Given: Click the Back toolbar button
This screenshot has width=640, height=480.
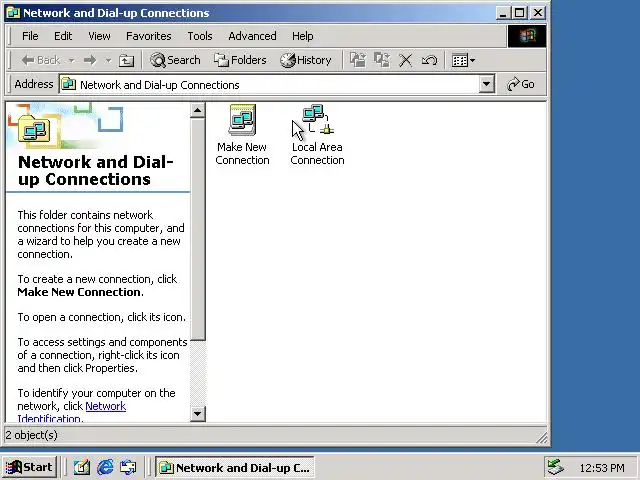Looking at the screenshot, I should click(x=41, y=60).
